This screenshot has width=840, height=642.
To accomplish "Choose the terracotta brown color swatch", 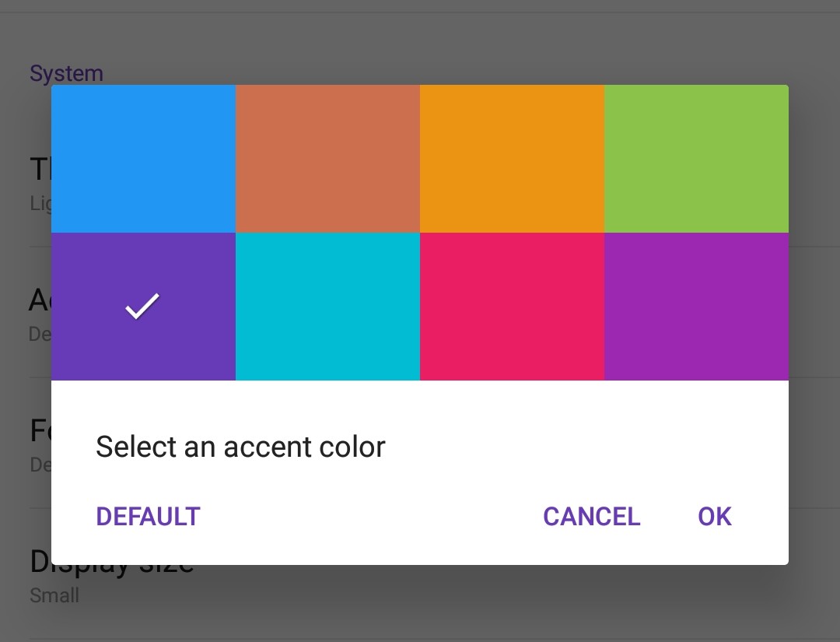I will (x=327, y=159).
